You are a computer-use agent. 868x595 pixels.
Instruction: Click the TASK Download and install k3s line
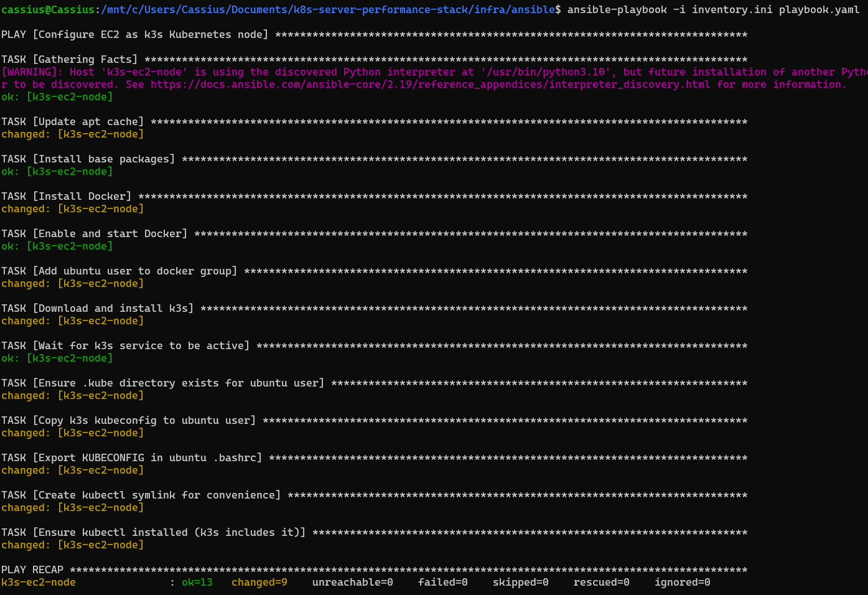tap(97, 309)
